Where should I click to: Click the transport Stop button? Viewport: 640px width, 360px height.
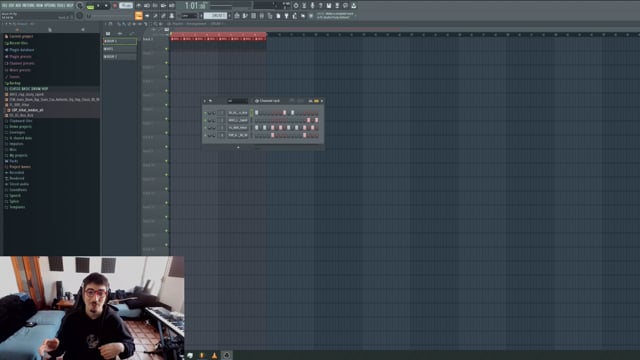pos(106,6)
